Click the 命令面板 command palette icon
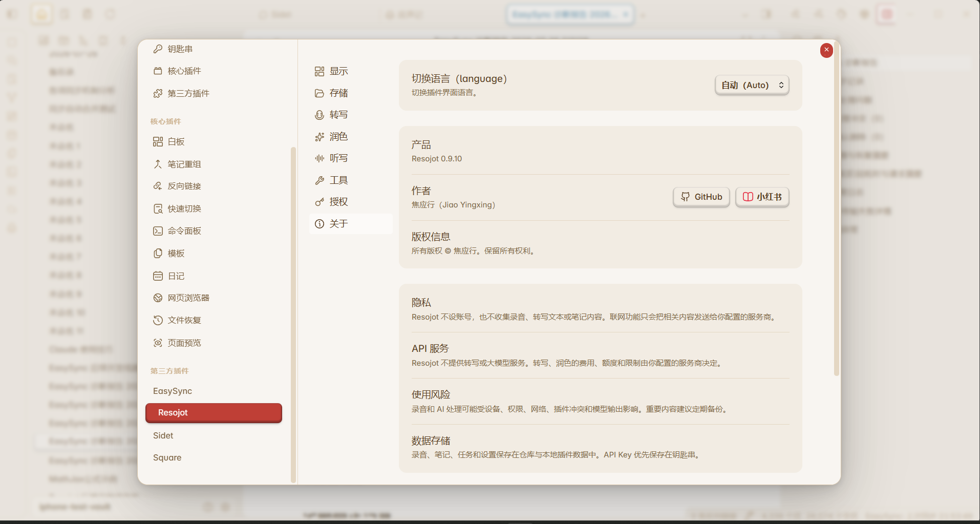The width and height of the screenshot is (980, 524). click(158, 231)
